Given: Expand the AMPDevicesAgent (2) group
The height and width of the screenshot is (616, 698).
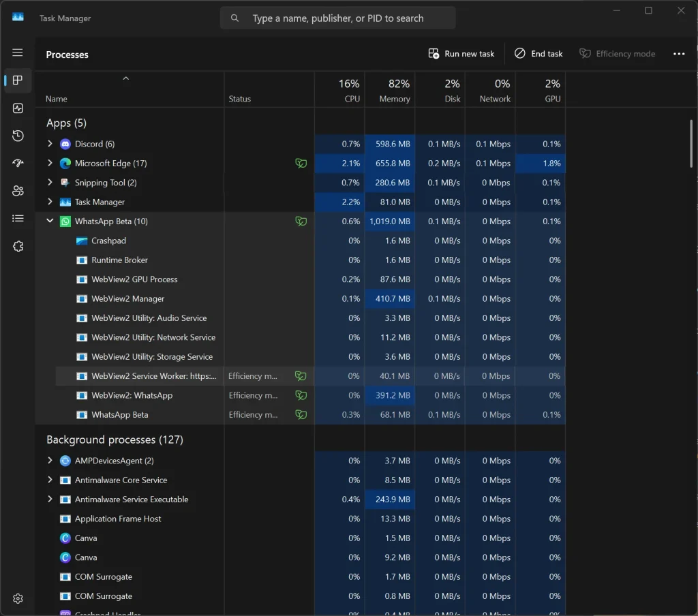Looking at the screenshot, I should coord(50,460).
